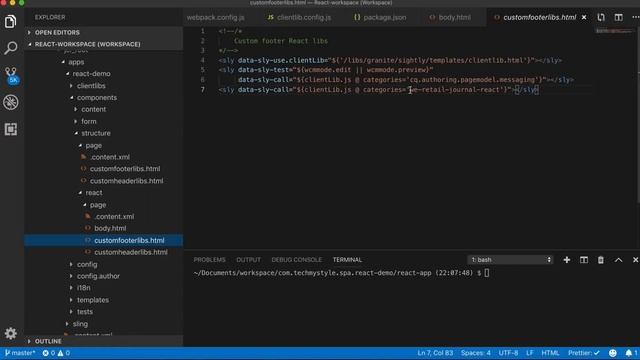Open the Source Control view icon

[x=11, y=75]
